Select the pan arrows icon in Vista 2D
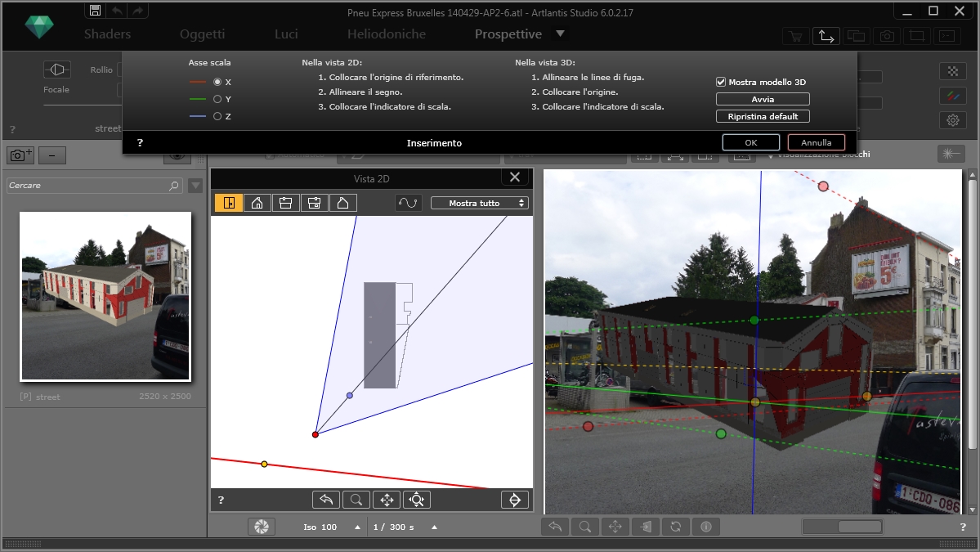Image resolution: width=980 pixels, height=552 pixels. pos(387,500)
